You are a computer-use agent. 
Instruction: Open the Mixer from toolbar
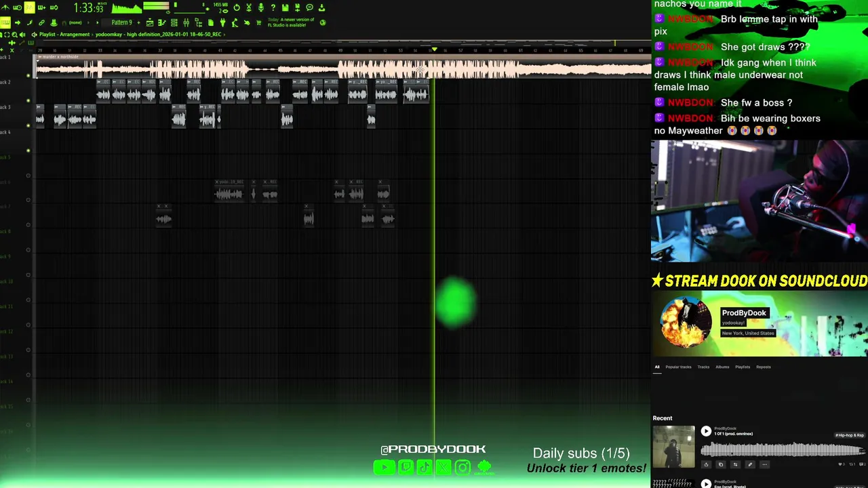(186, 22)
